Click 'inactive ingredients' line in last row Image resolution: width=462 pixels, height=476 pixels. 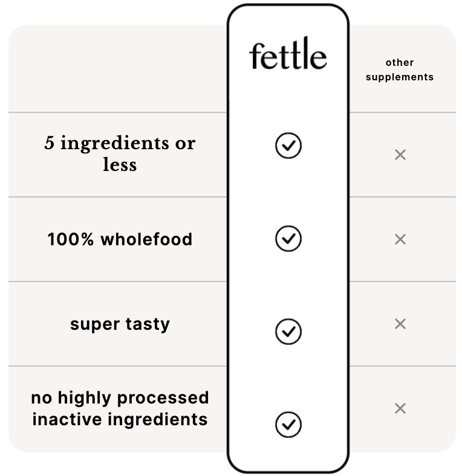click(x=120, y=420)
